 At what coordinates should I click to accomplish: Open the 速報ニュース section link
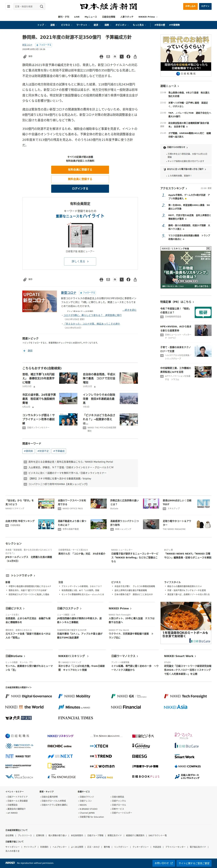(x=170, y=86)
